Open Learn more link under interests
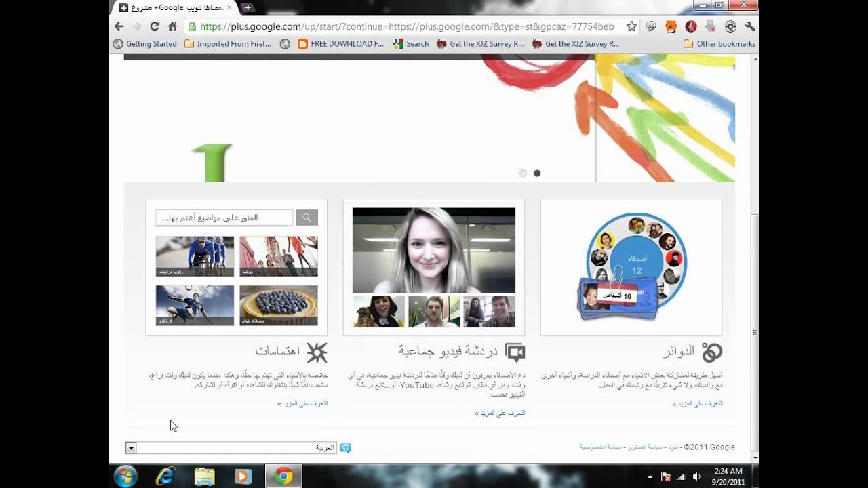Screen dimensions: 868x488 pyautogui.click(x=302, y=403)
